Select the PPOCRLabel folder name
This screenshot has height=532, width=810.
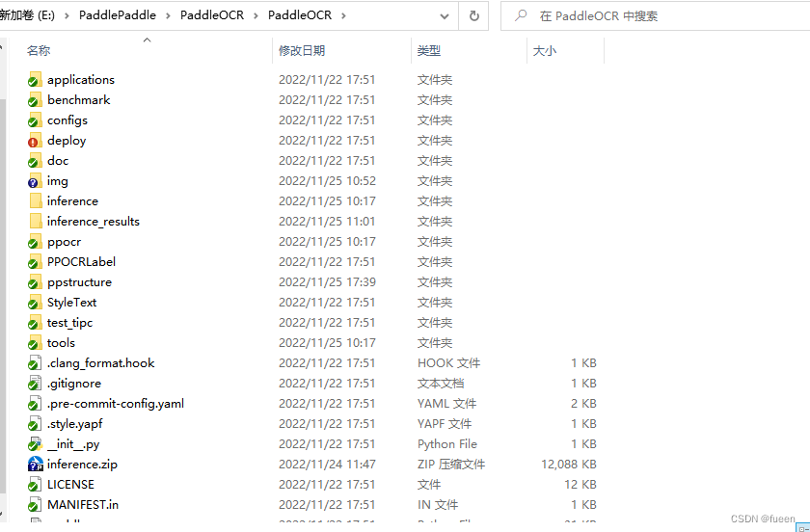(x=82, y=262)
